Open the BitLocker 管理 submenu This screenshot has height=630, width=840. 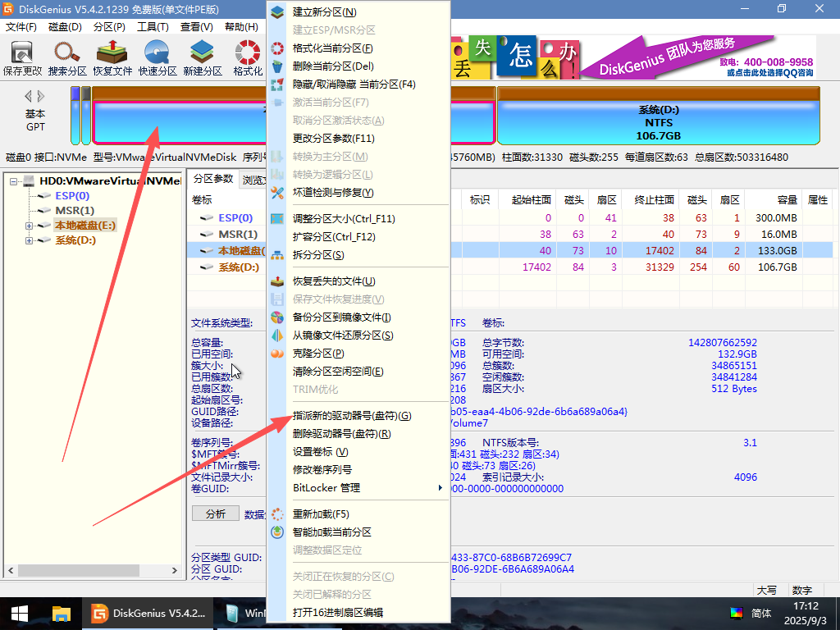click(x=326, y=488)
